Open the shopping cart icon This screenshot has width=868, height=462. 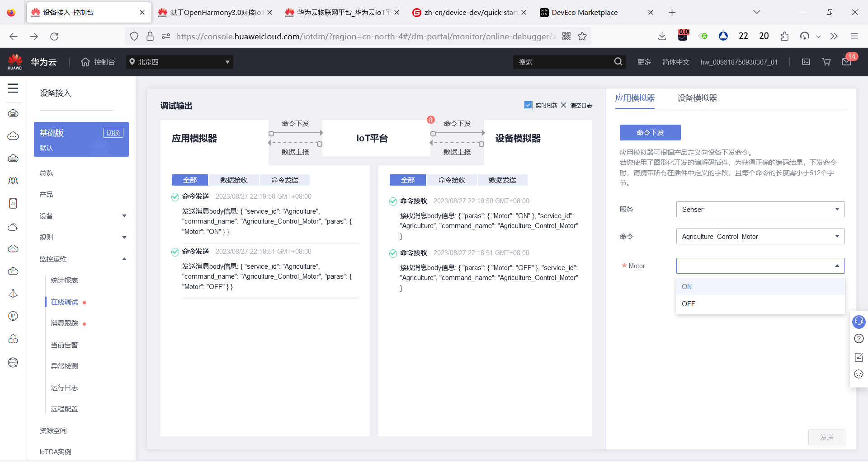click(826, 62)
